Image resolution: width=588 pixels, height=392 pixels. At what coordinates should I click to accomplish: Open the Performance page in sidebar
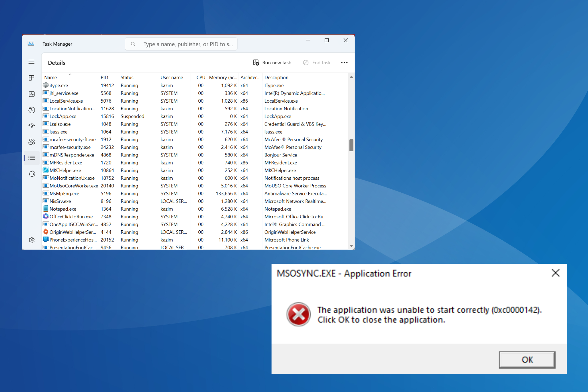tap(32, 94)
